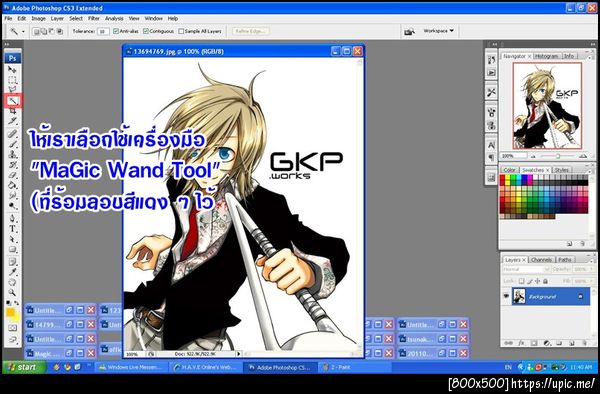Viewport: 600px width, 394px height.
Task: Open status bar info arrow in document
Action: coord(239,354)
